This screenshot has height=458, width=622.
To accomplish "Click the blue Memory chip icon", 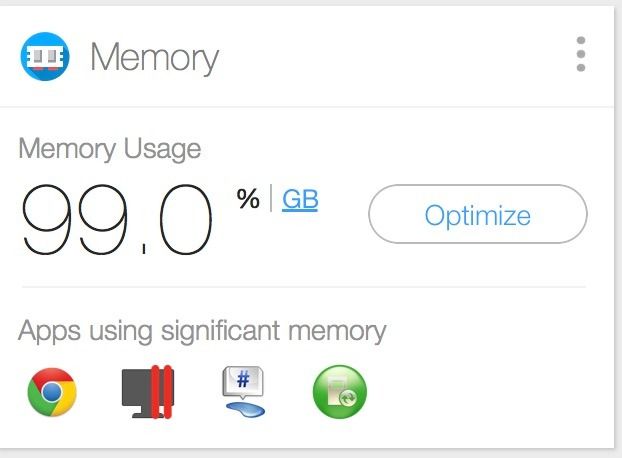I will 45,56.
